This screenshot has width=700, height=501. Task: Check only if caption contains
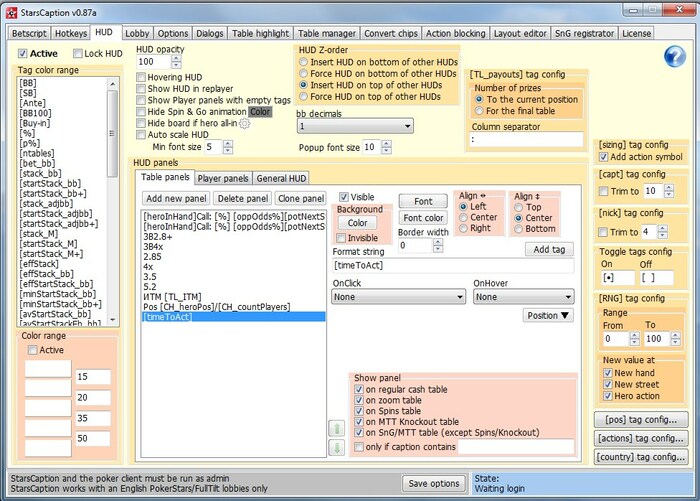tap(359, 447)
